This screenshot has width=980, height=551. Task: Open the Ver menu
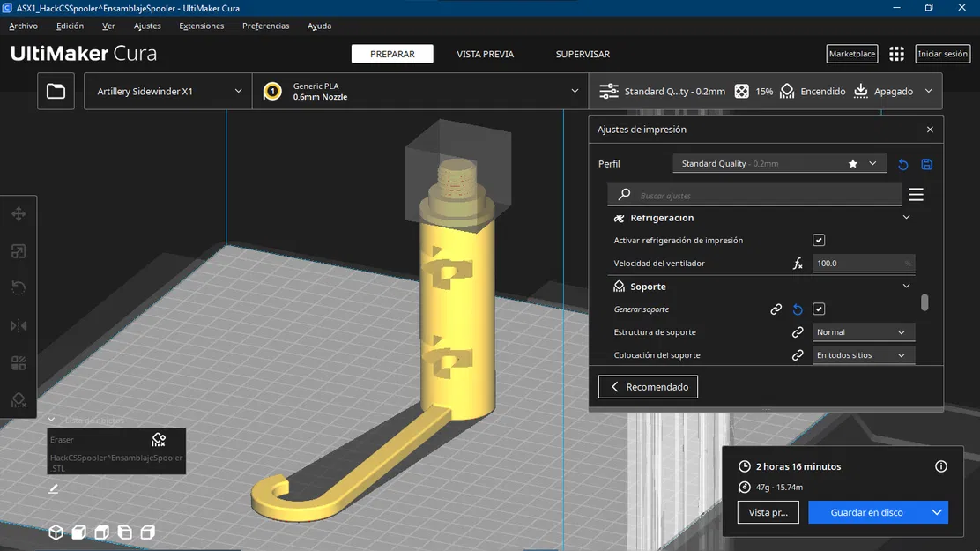[108, 26]
